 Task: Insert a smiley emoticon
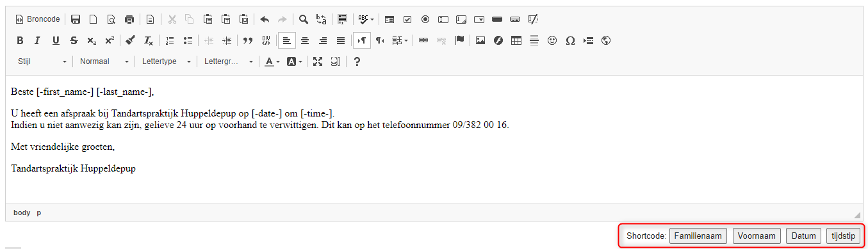[552, 40]
